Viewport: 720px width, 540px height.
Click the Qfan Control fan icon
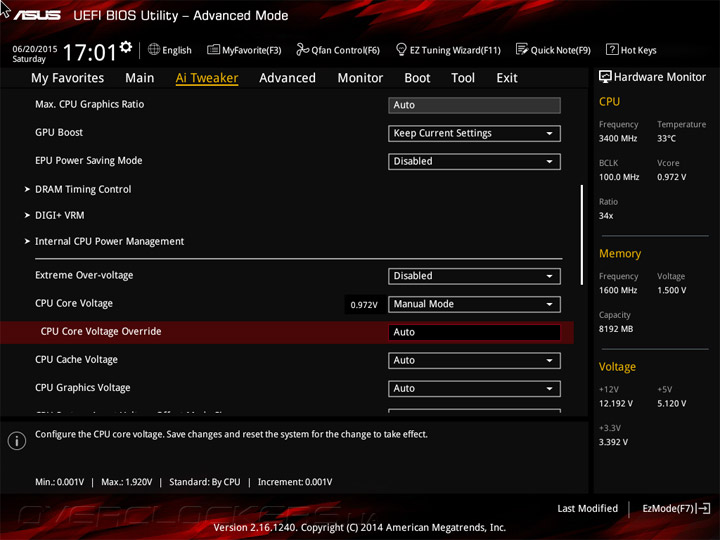pyautogui.click(x=302, y=49)
